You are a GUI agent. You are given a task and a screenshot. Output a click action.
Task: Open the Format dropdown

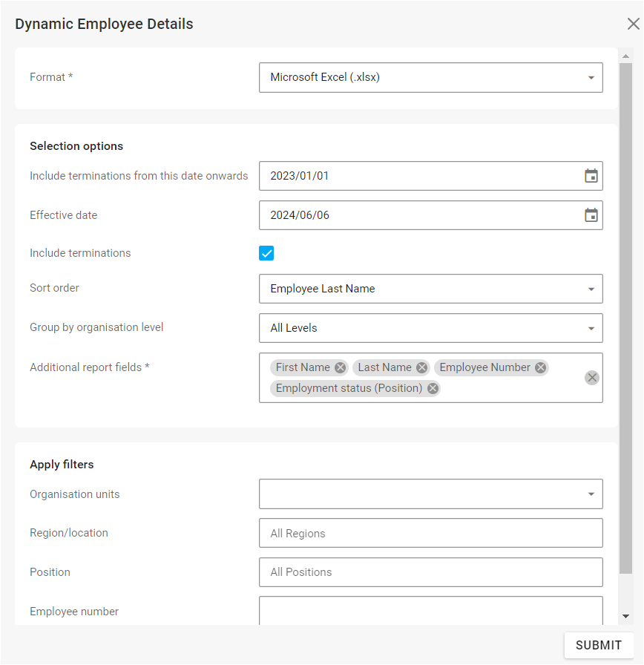tap(430, 77)
